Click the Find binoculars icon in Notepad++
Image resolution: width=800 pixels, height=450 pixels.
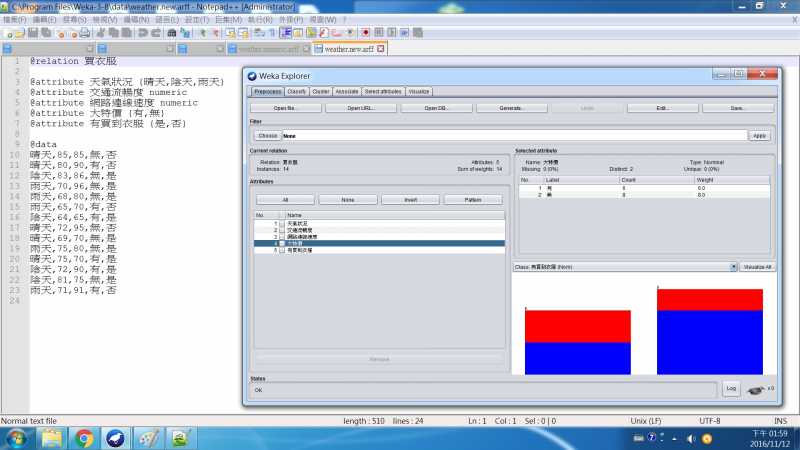(x=172, y=33)
